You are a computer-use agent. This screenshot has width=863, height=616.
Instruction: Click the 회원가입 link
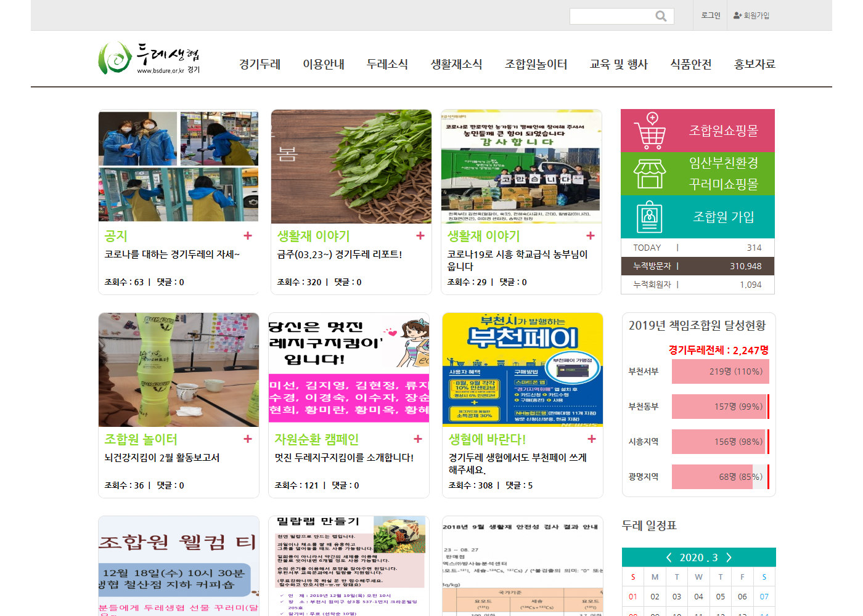point(751,15)
